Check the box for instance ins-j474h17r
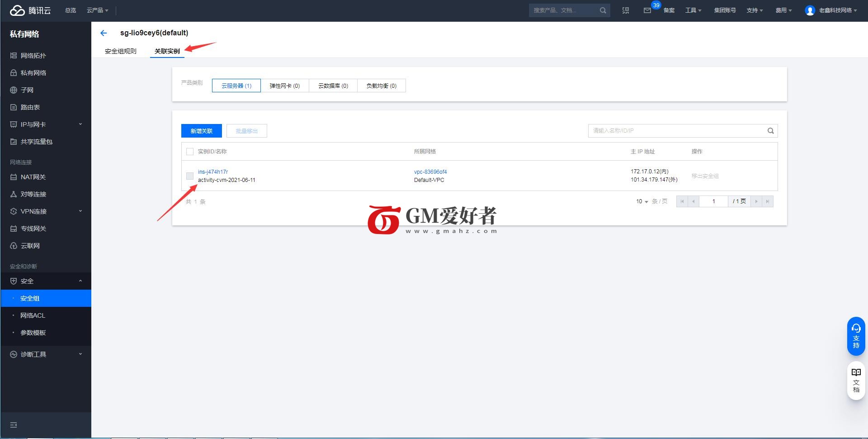 coord(190,176)
